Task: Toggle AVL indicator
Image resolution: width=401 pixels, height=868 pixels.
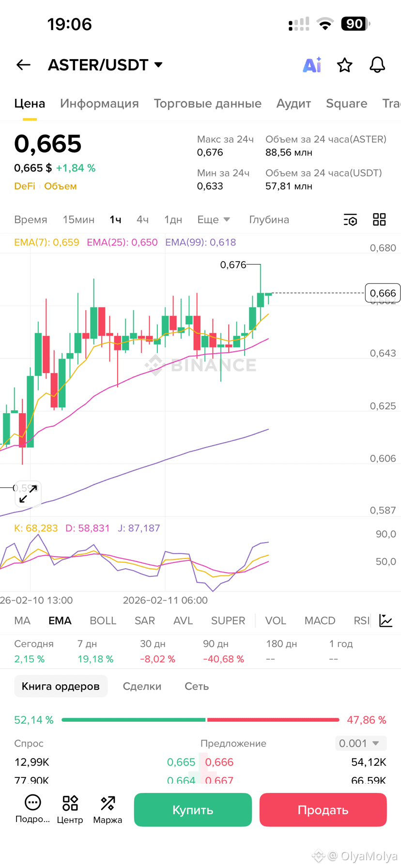Action: [x=183, y=620]
